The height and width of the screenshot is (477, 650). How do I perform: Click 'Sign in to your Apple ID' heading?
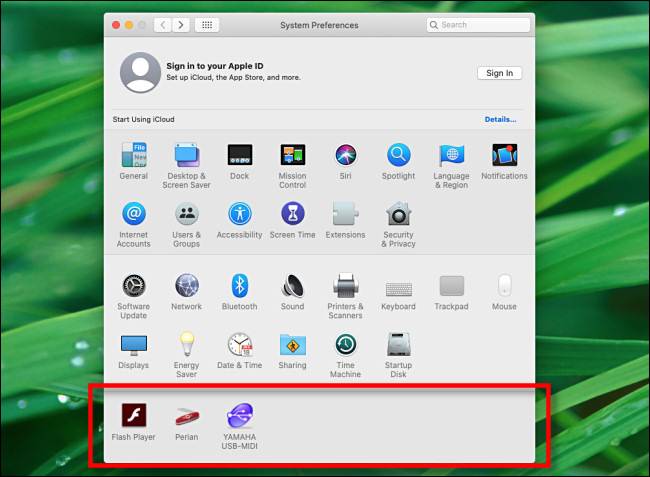coord(215,66)
